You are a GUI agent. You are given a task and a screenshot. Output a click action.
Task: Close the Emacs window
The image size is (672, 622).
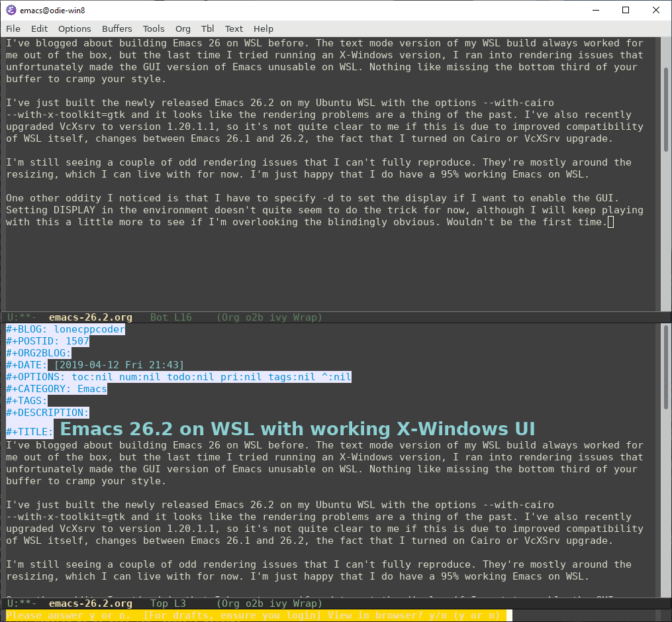pyautogui.click(x=656, y=11)
